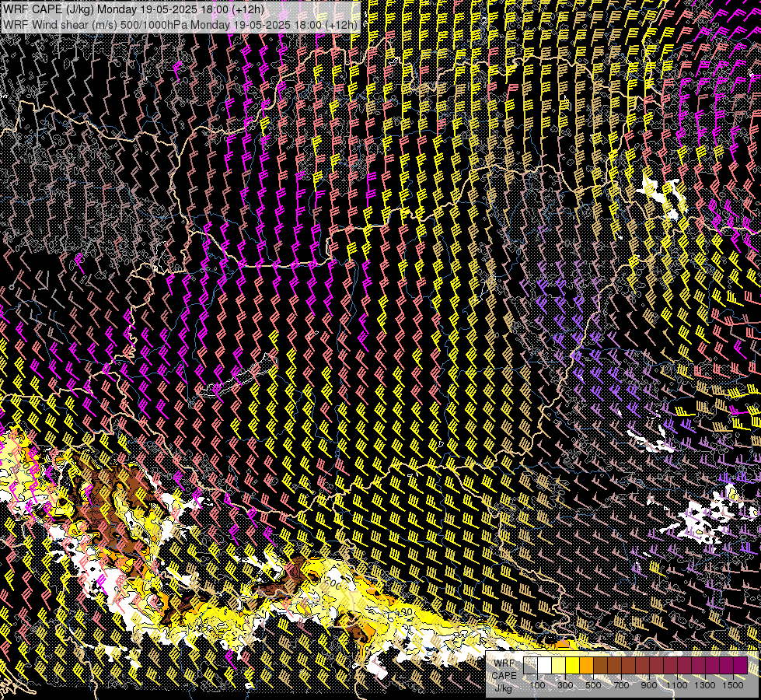Image resolution: width=761 pixels, height=700 pixels.
Task: Click the legend value 100
Action: coord(538,685)
